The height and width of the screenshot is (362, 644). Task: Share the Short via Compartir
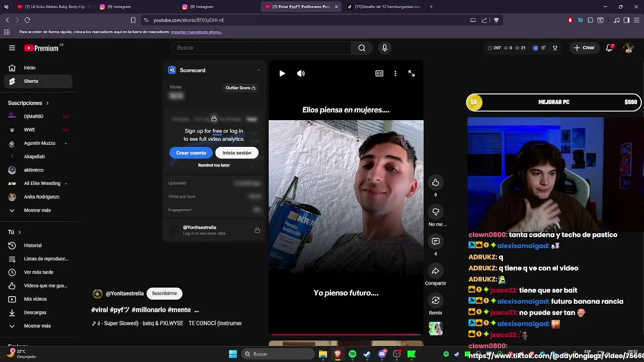(436, 271)
